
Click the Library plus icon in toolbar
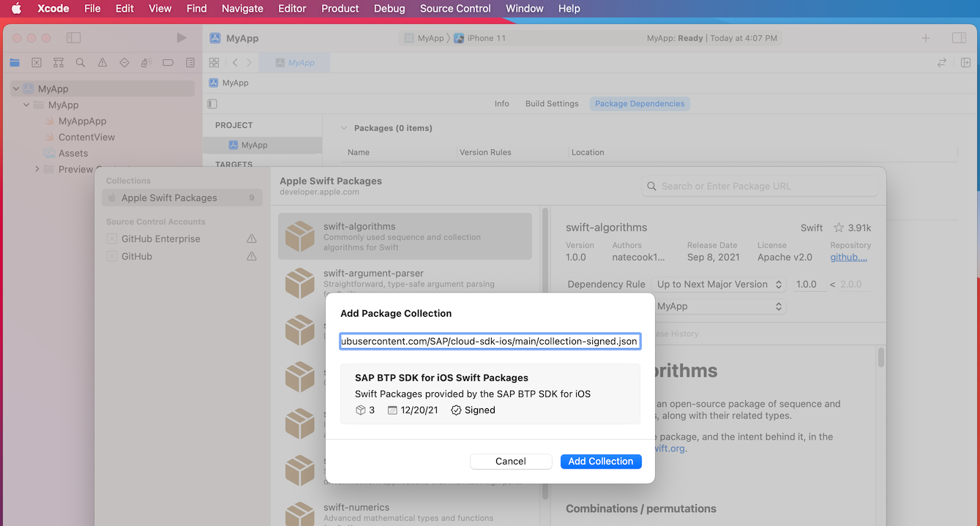pos(926,38)
